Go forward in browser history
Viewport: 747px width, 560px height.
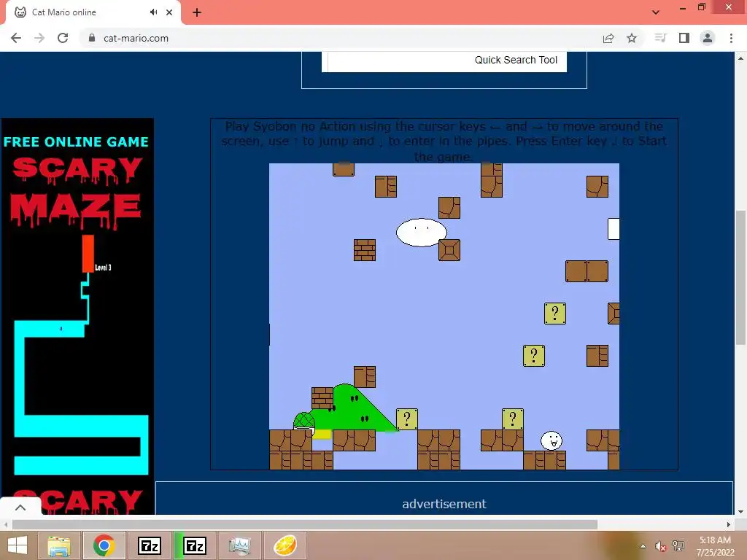click(39, 38)
